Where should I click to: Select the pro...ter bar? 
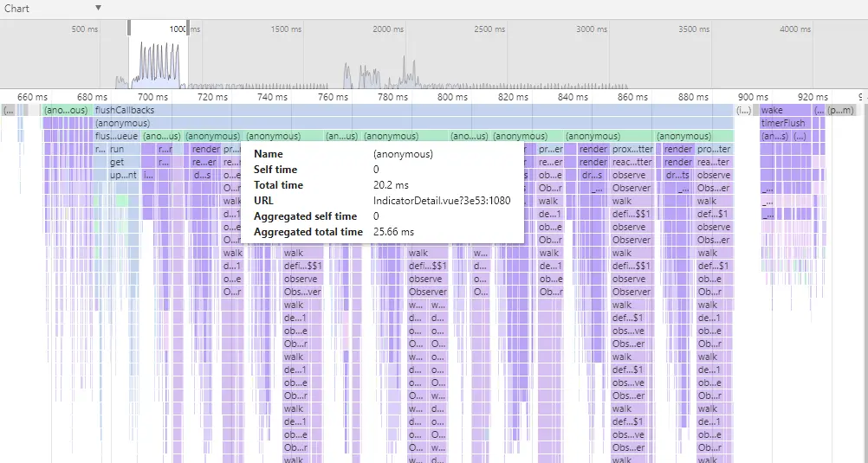click(714, 150)
